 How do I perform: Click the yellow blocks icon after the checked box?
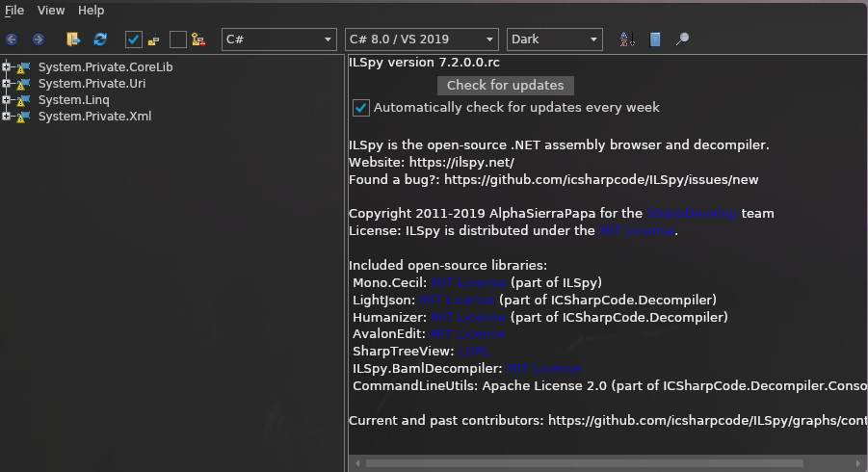pos(154,40)
